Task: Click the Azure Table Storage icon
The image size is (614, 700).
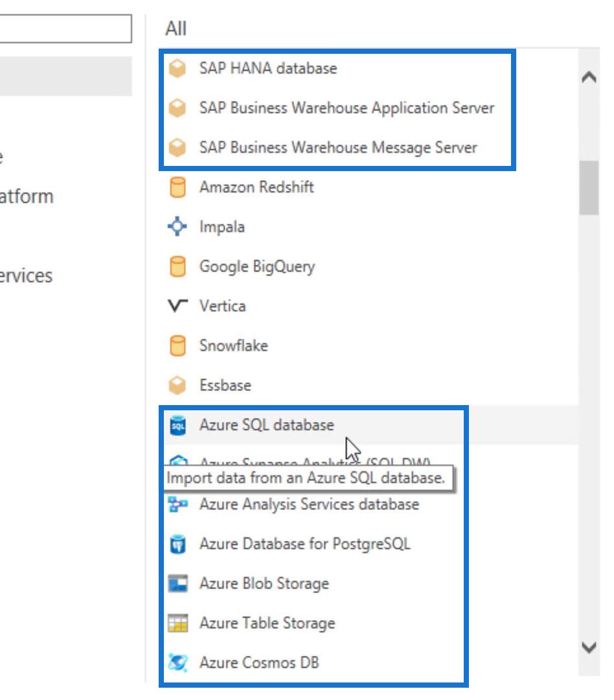Action: (177, 623)
